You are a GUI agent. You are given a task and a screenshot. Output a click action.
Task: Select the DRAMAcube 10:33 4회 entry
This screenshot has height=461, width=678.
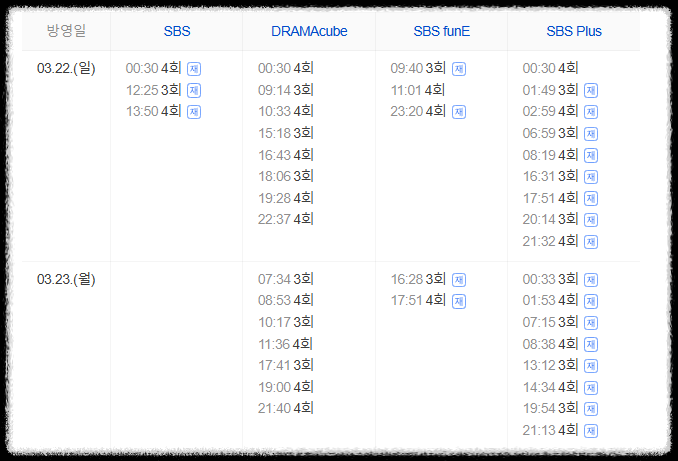coord(286,111)
